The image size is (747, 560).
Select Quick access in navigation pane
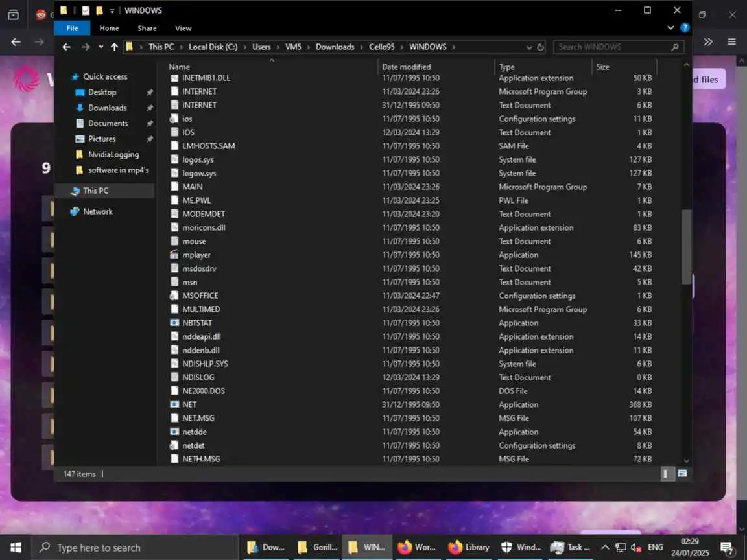point(105,76)
